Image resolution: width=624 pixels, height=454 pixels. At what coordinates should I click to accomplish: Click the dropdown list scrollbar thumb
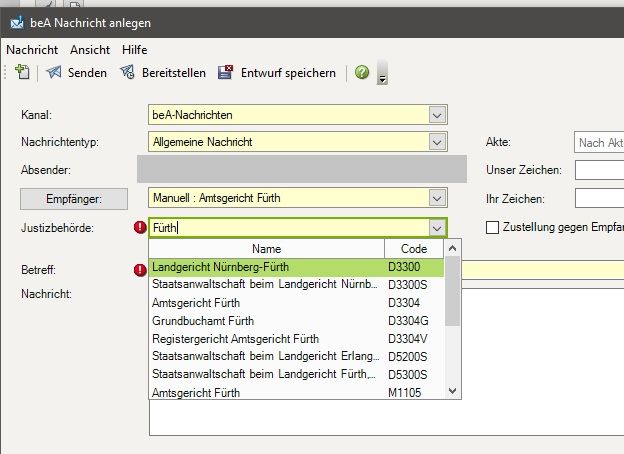452,291
